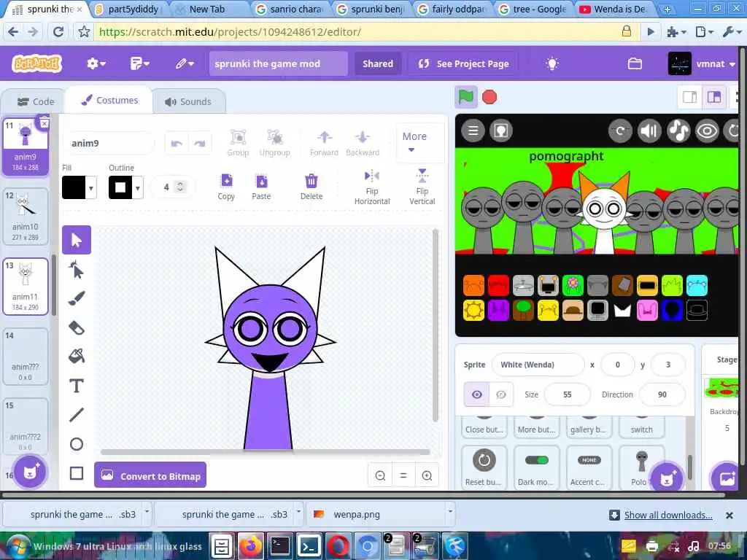Image resolution: width=747 pixels, height=560 pixels.
Task: Hide the sprite with crossed-eye button
Action: pos(501,394)
